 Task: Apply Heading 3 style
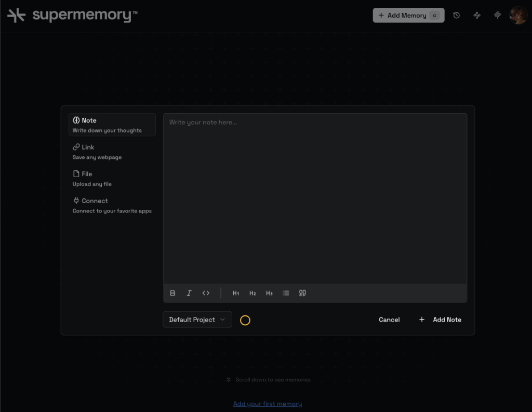269,293
